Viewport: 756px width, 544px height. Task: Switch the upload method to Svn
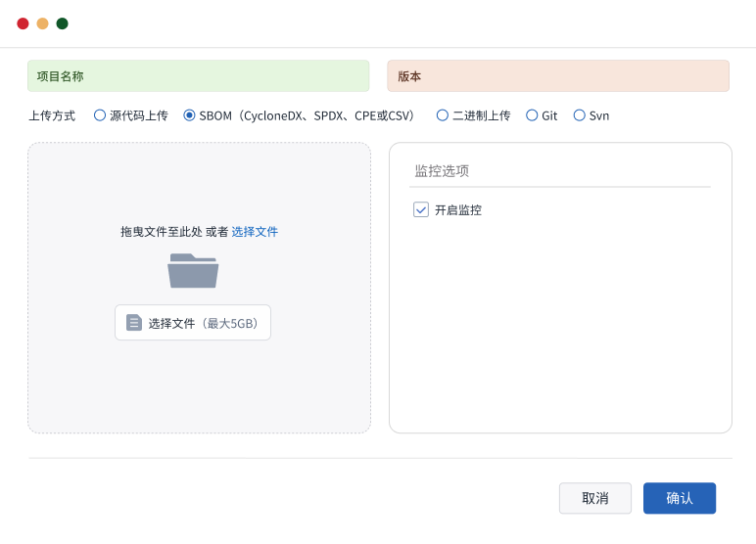tap(580, 115)
